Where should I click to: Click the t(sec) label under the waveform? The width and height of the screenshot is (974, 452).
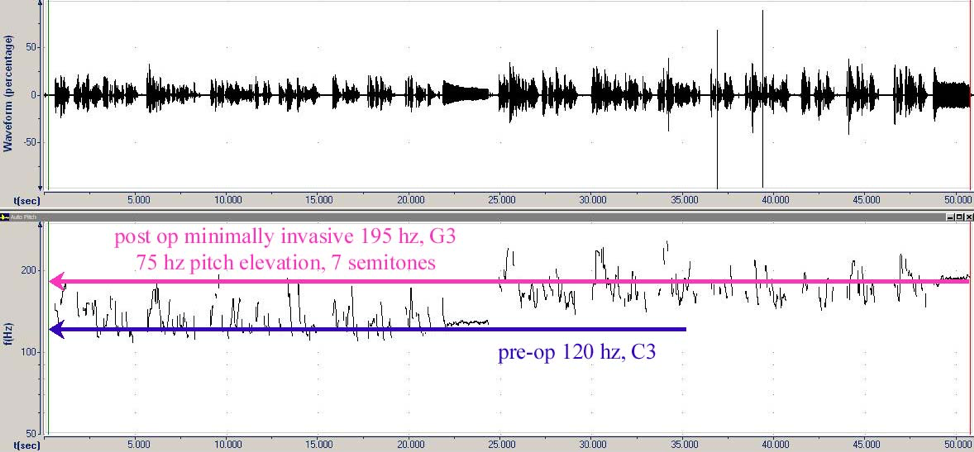pos(26,200)
